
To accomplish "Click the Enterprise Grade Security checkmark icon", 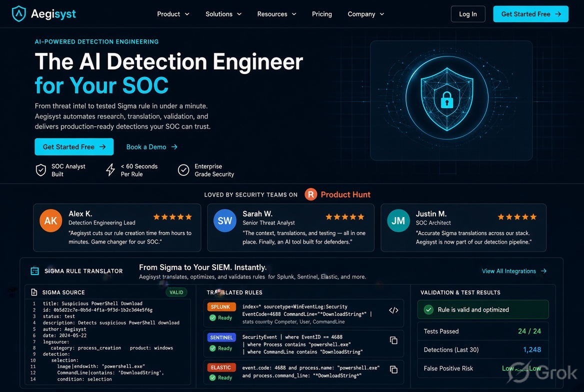I will 183,170.
